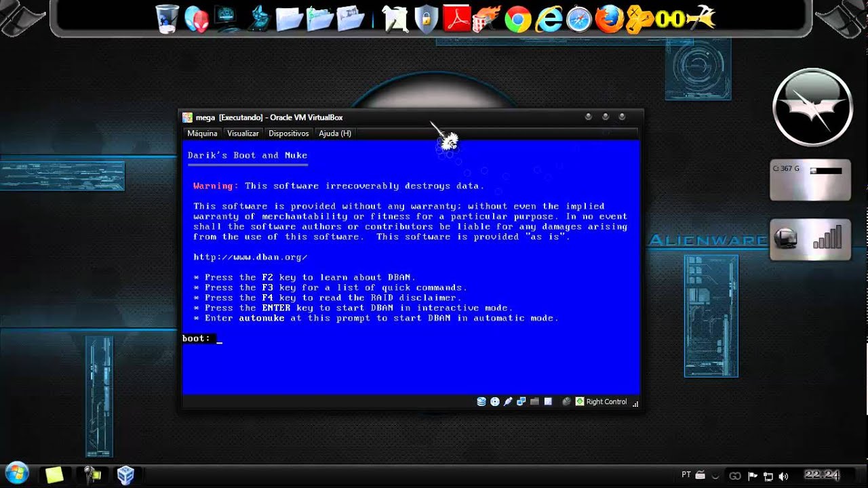Open the Action Center flag icon

[753, 476]
